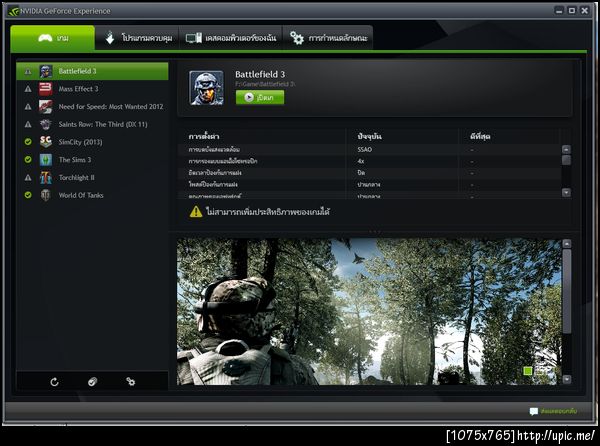
Task: Open the Preferences tab with gears icon
Action: pos(328,38)
